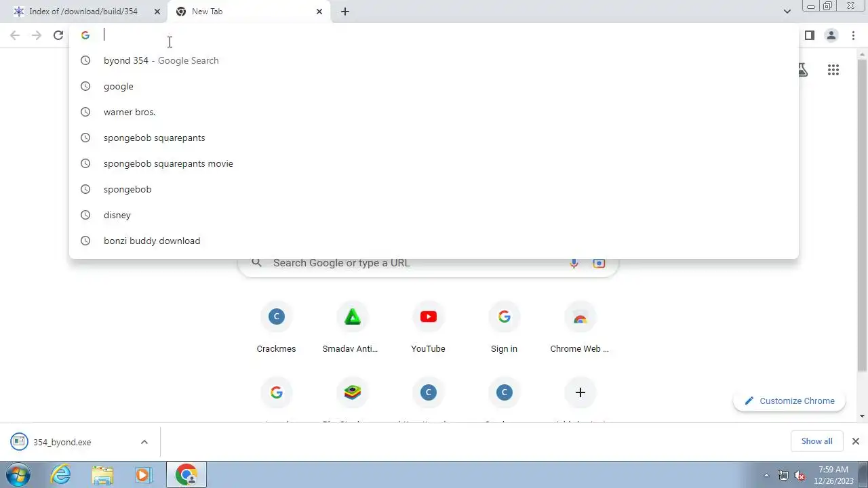Close the Index of /download/build/354 tab
This screenshot has height=488, width=868.
pyautogui.click(x=157, y=12)
